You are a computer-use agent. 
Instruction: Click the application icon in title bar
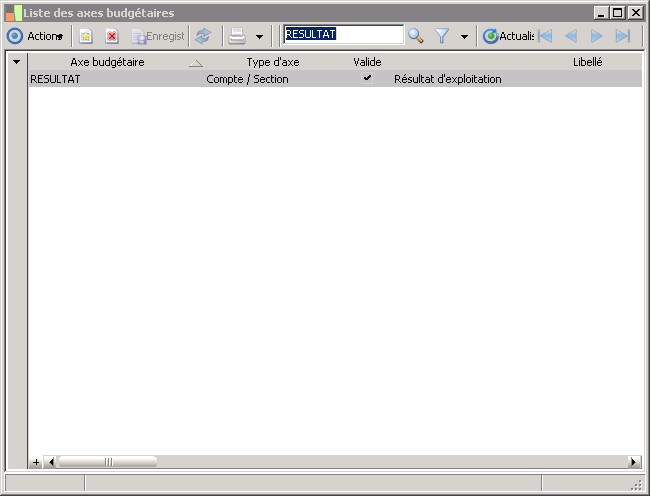click(14, 13)
